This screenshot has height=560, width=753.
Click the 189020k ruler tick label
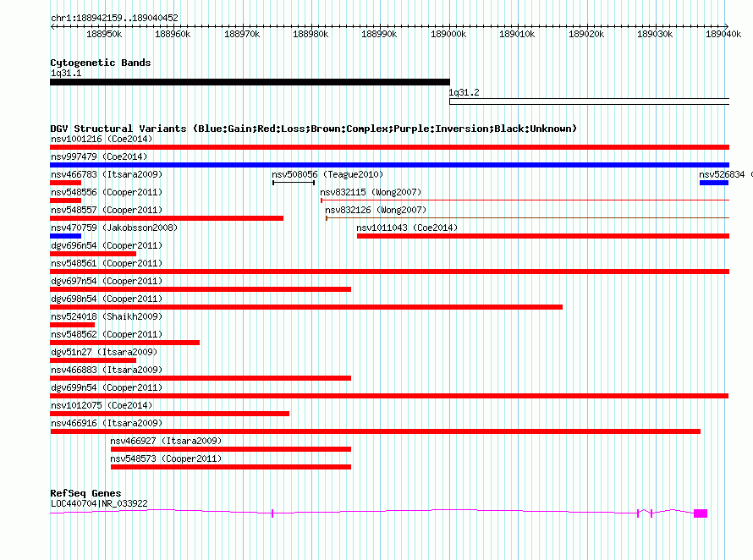tap(586, 34)
